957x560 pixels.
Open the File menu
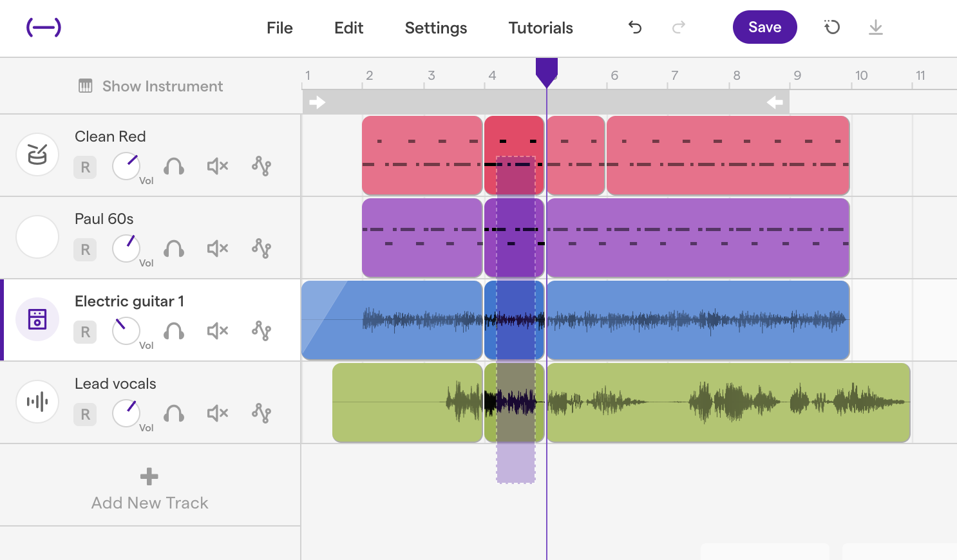pyautogui.click(x=280, y=28)
